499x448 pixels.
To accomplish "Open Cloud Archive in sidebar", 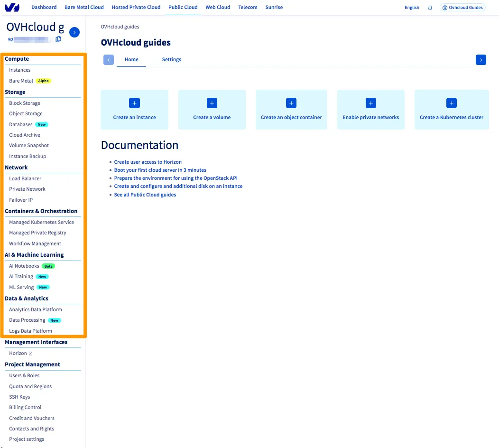I will [25, 135].
